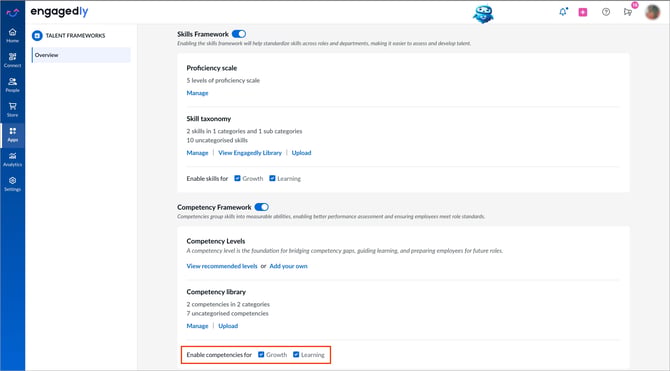Click Upload under Skill taxonomy

point(301,153)
